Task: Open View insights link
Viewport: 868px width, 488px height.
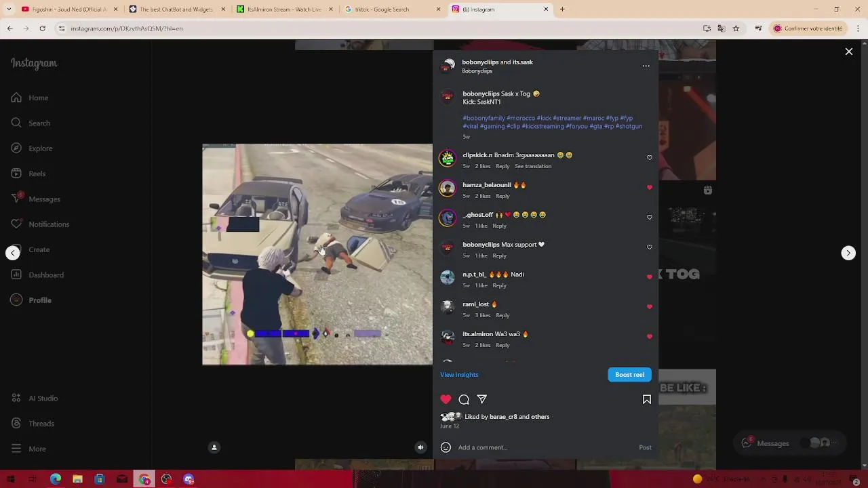Action: (459, 375)
